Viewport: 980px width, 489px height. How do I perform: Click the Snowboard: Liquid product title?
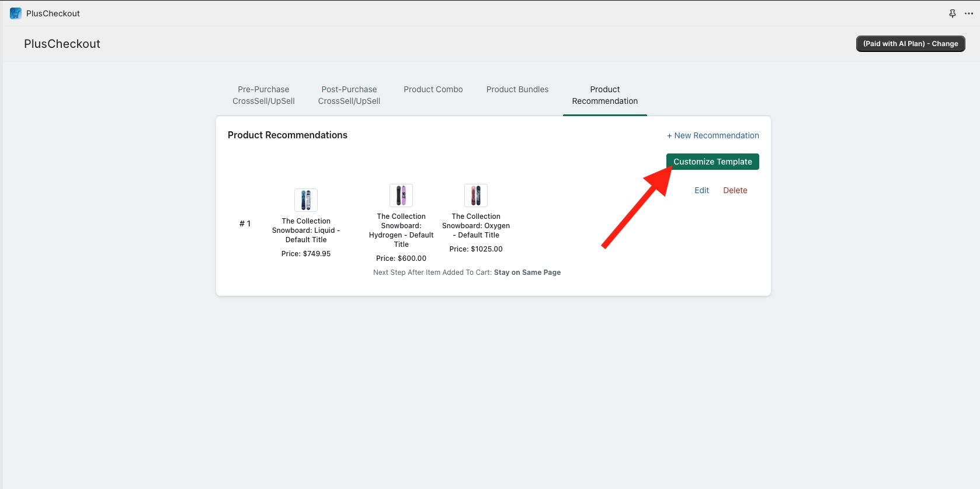[x=306, y=230]
